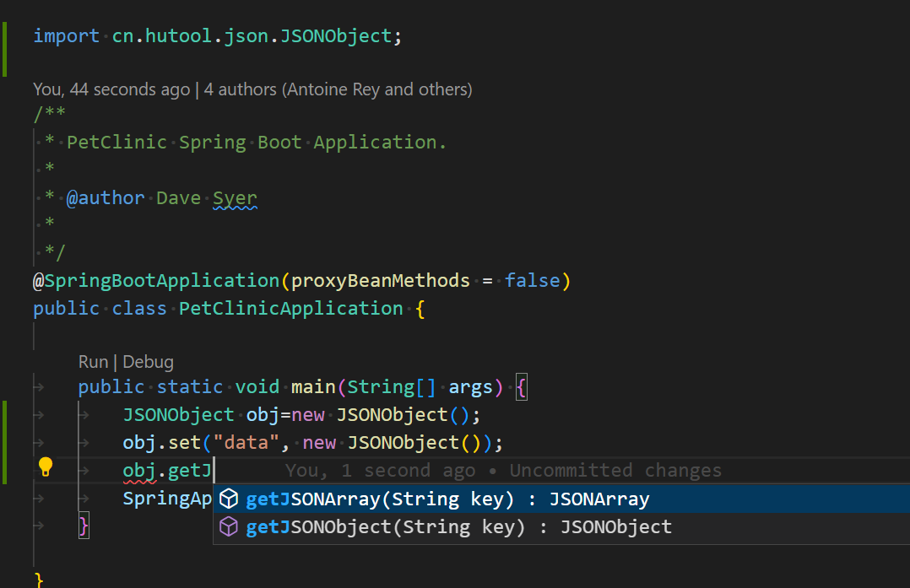This screenshot has width=910, height=588.
Task: Click the partially hidden SpringAp text
Action: pos(167,498)
